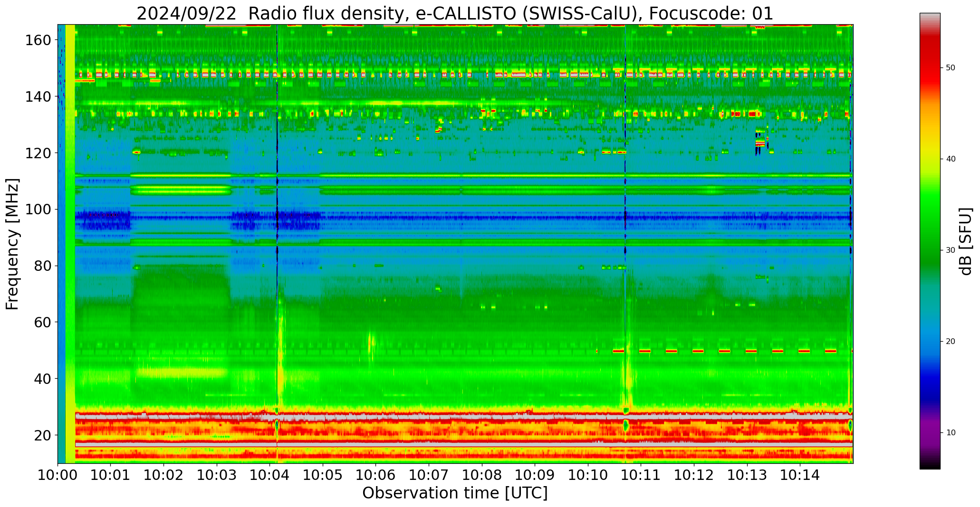Click the y-axis tick label 20

coord(43,435)
